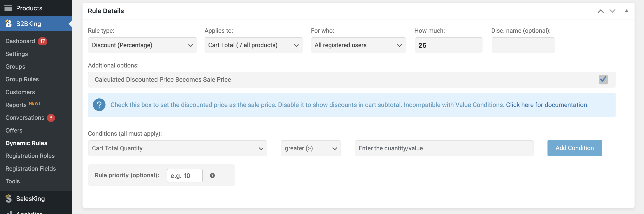644x214 pixels.
Task: Click the Conversations 3 notification badge
Action: [x=51, y=118]
